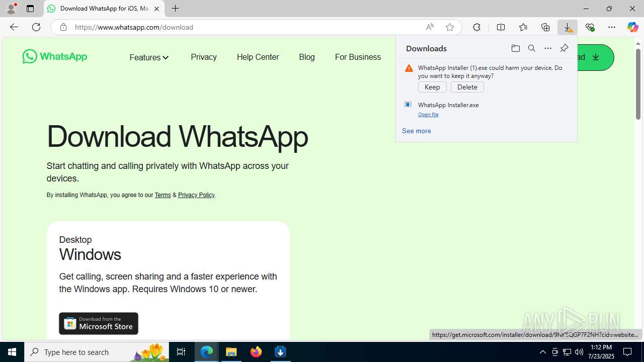Image resolution: width=644 pixels, height=362 pixels.
Task: Open the Privacy Policy link
Action: point(196,195)
